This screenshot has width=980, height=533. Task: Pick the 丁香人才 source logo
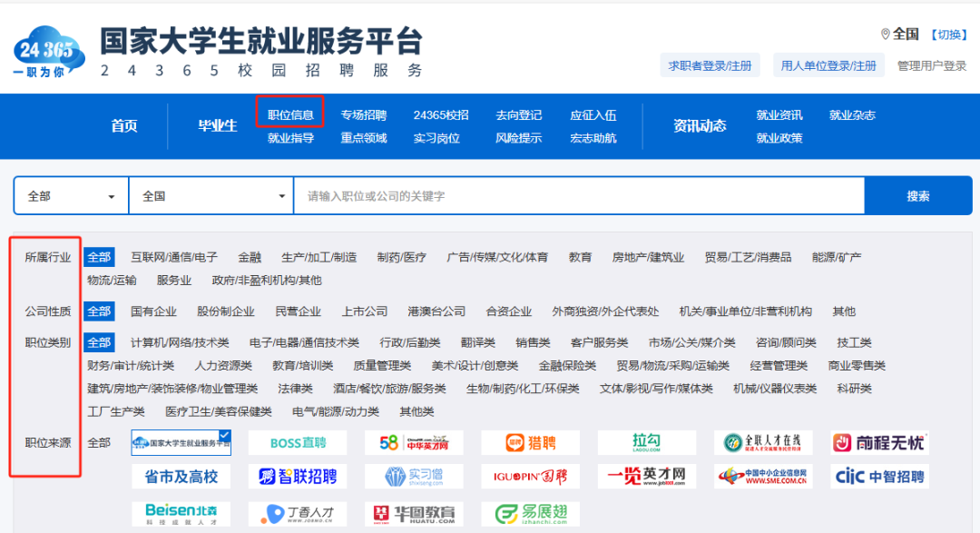[298, 514]
